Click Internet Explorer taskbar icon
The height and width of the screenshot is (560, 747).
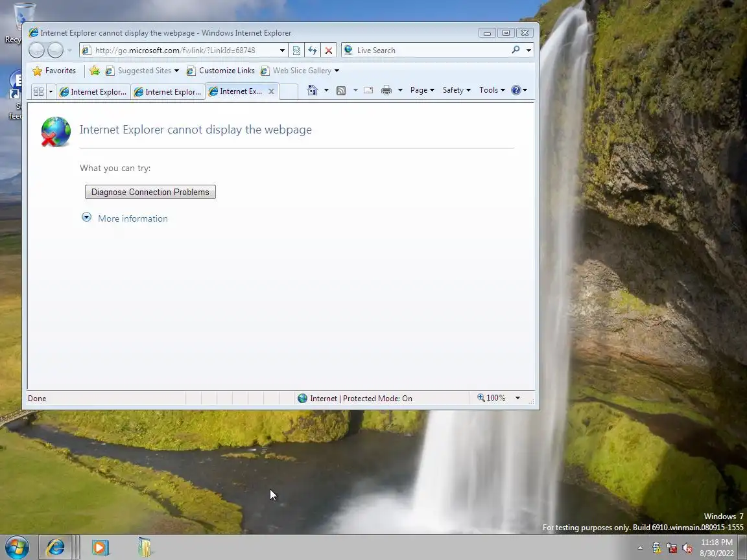(x=55, y=548)
